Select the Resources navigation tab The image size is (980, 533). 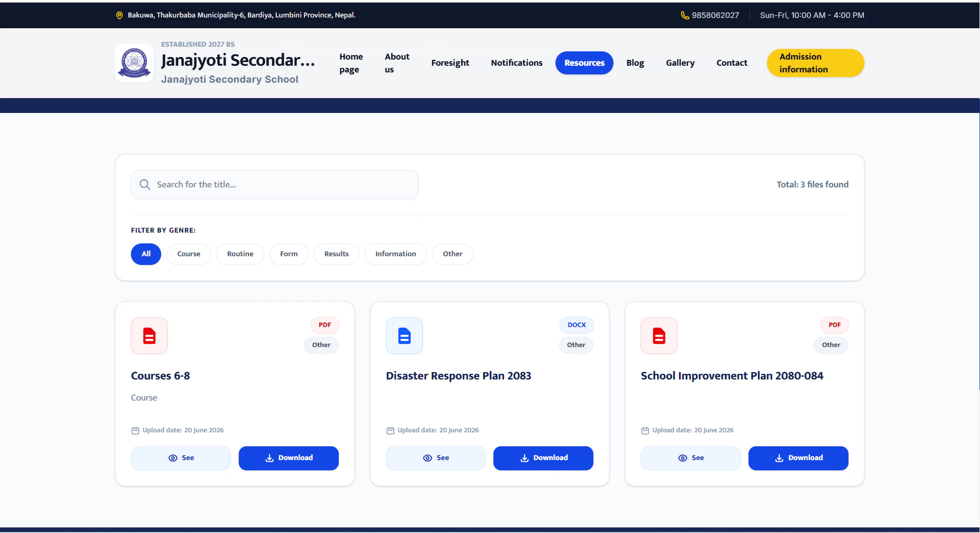pos(584,63)
